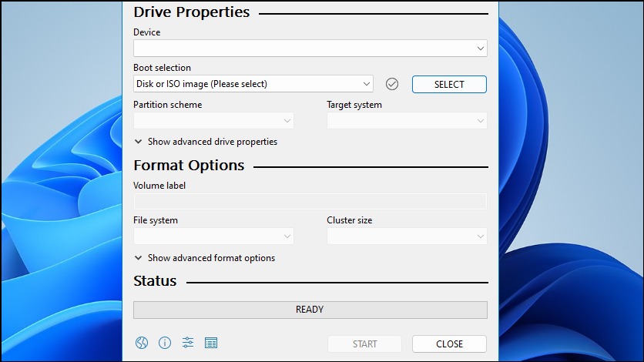Open the Partition scheme dropdown

pyautogui.click(x=213, y=121)
